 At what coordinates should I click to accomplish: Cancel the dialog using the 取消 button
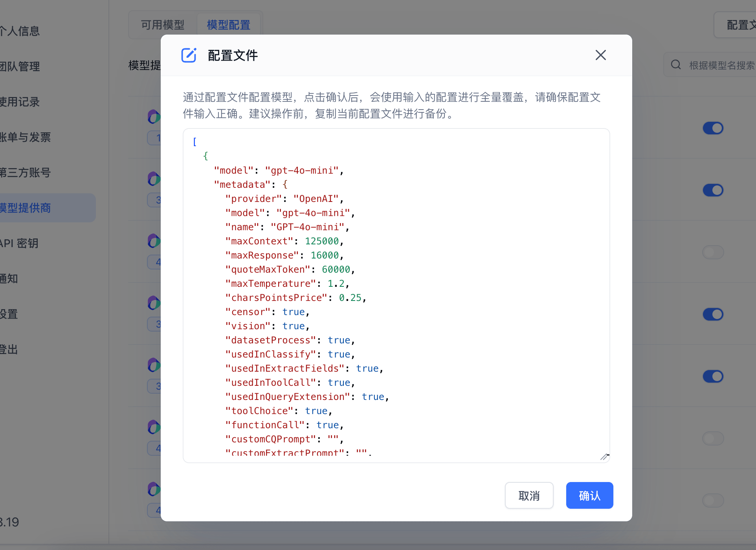[x=529, y=495]
